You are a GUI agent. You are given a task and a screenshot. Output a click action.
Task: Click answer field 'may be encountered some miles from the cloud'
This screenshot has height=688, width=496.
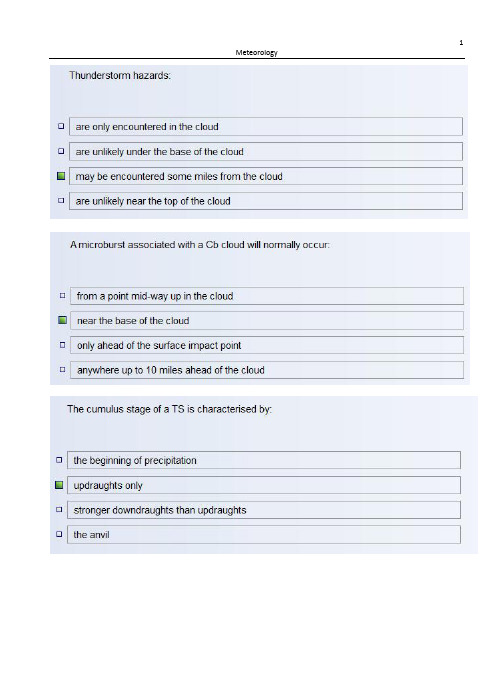pos(266,176)
